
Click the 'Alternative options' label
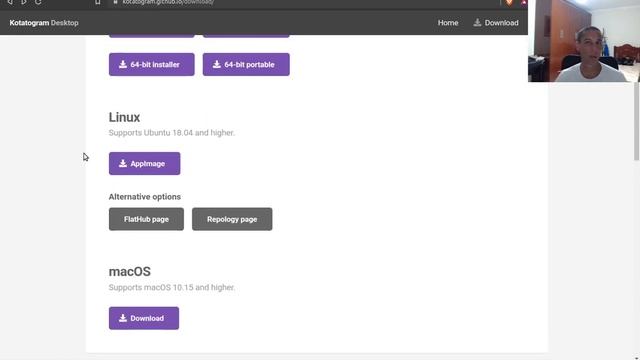(144, 197)
